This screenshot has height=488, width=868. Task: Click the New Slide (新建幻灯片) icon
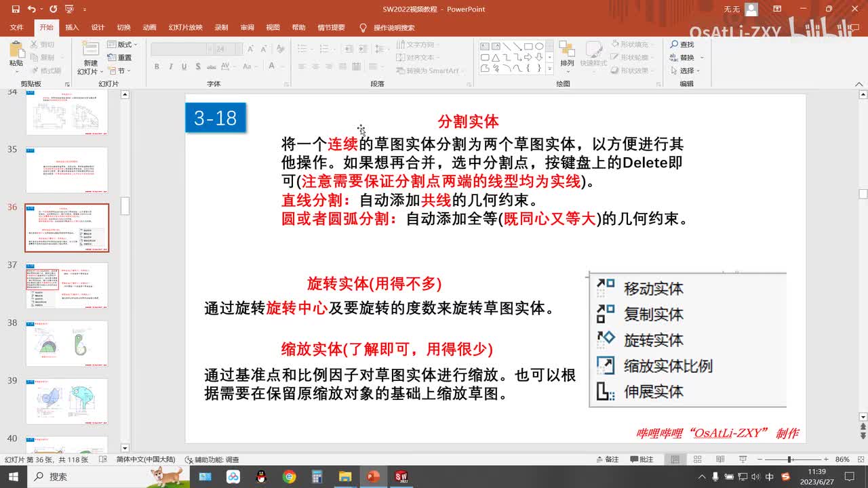pos(90,49)
